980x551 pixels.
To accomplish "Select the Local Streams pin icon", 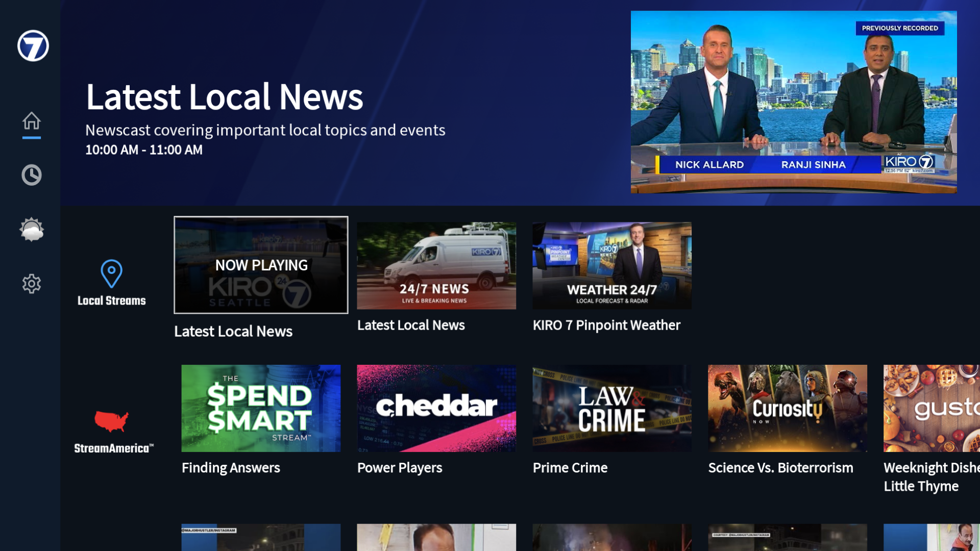I will [x=111, y=273].
